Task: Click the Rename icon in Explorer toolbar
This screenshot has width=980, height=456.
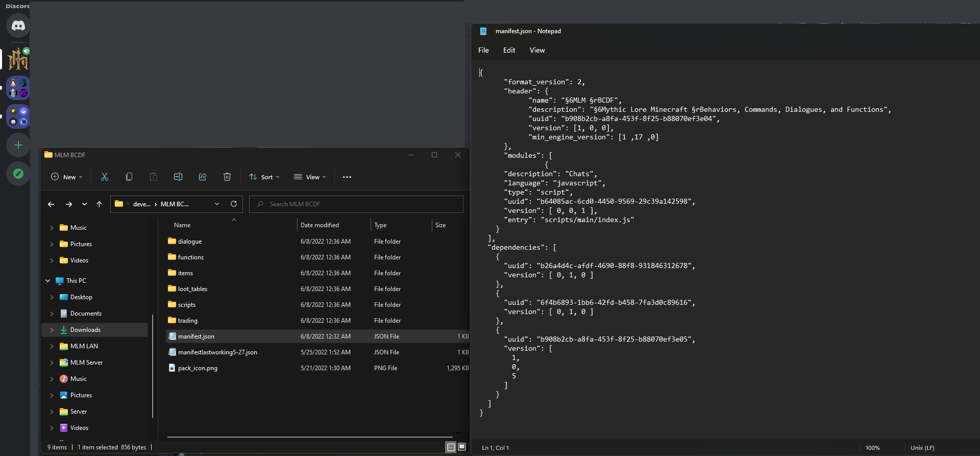Action: click(x=178, y=177)
